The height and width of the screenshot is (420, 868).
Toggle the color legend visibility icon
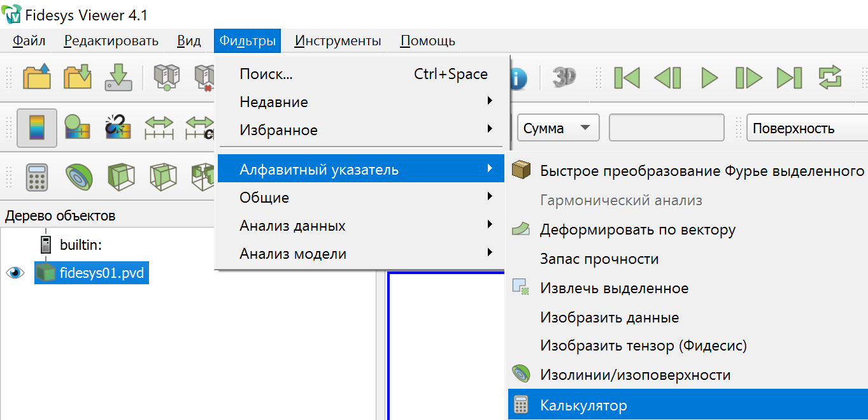pyautogui.click(x=37, y=127)
